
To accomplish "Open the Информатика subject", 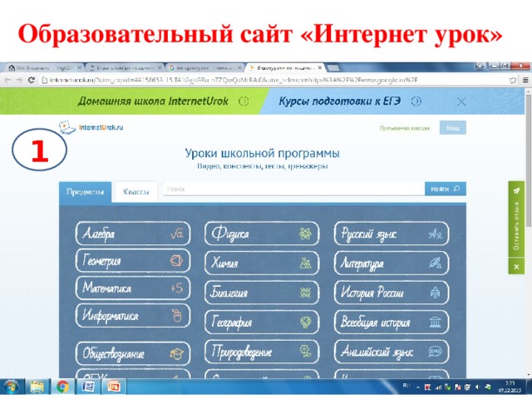I will click(133, 316).
